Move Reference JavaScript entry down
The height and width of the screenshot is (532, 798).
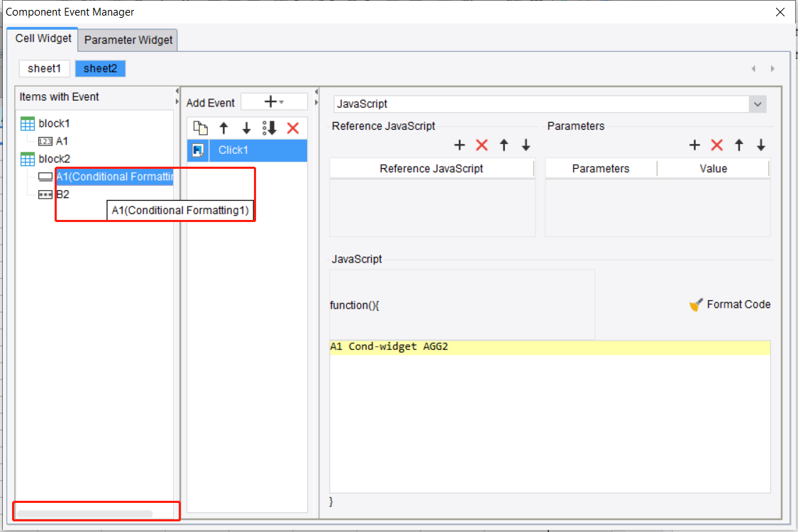point(526,145)
